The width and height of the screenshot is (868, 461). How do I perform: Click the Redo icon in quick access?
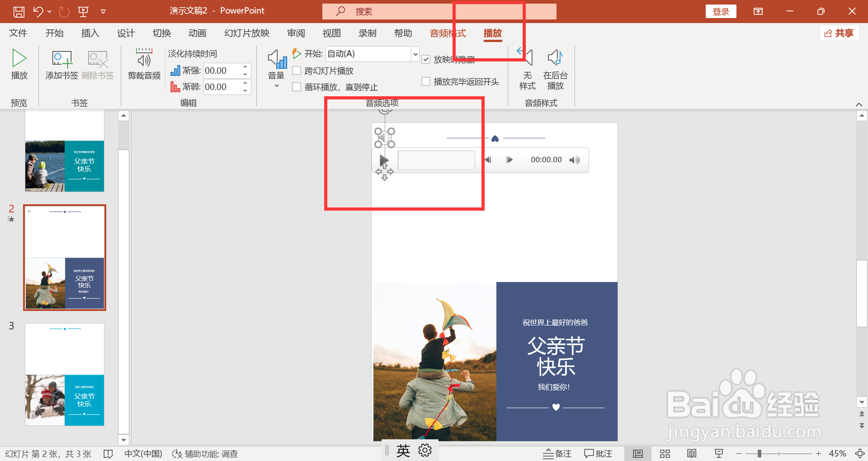(x=64, y=12)
